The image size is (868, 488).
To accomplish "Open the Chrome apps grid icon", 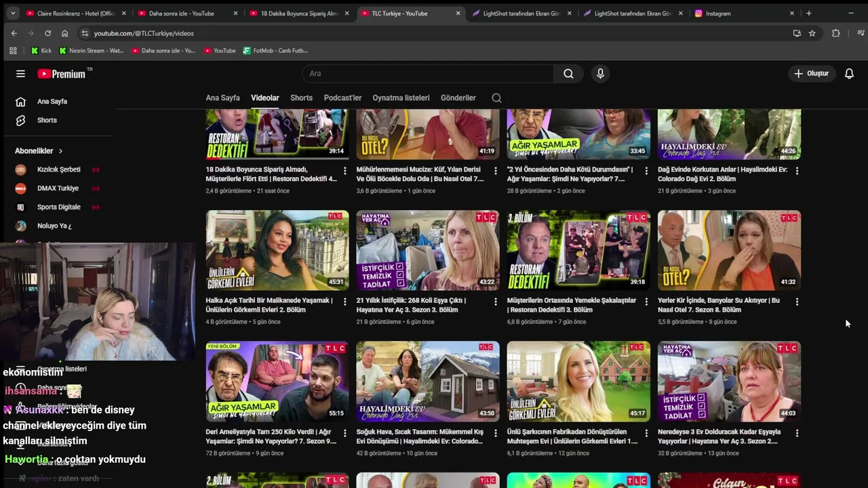I will [13, 50].
